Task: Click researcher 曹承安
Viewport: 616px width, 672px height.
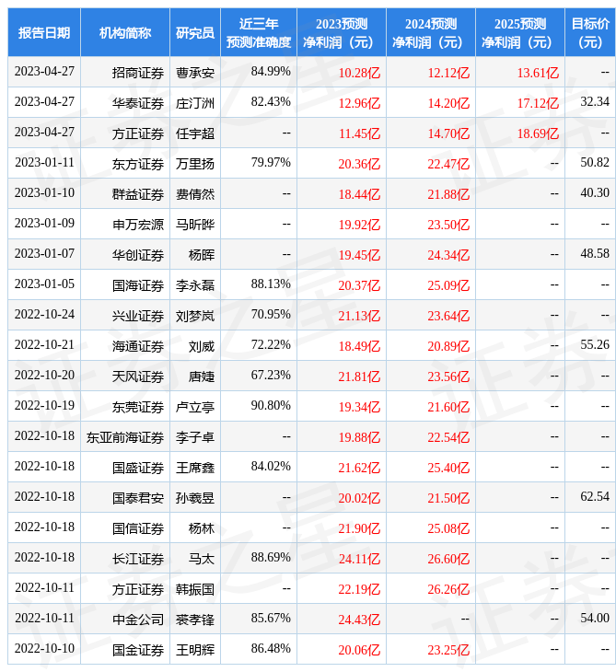Action: coord(195,73)
